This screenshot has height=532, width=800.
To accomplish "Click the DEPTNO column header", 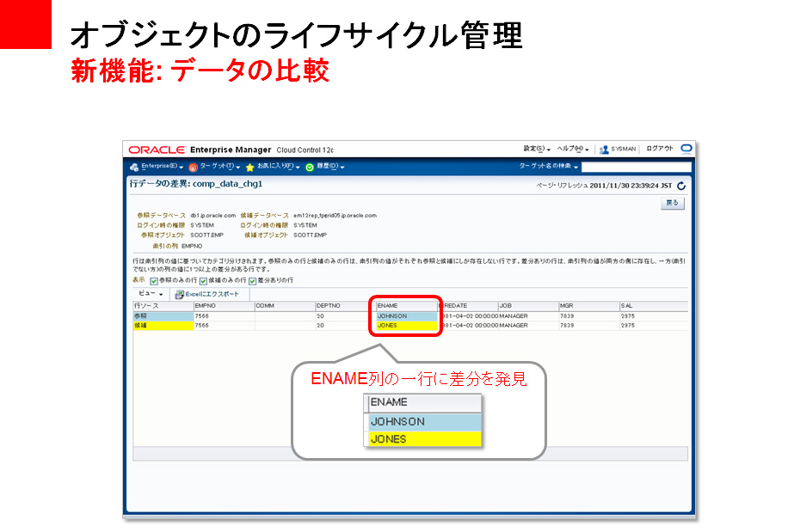I will click(346, 306).
